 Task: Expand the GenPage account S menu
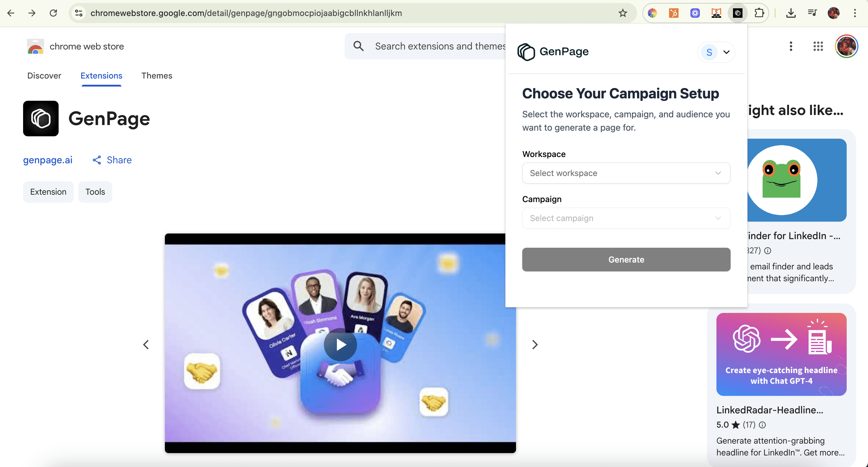click(x=716, y=52)
